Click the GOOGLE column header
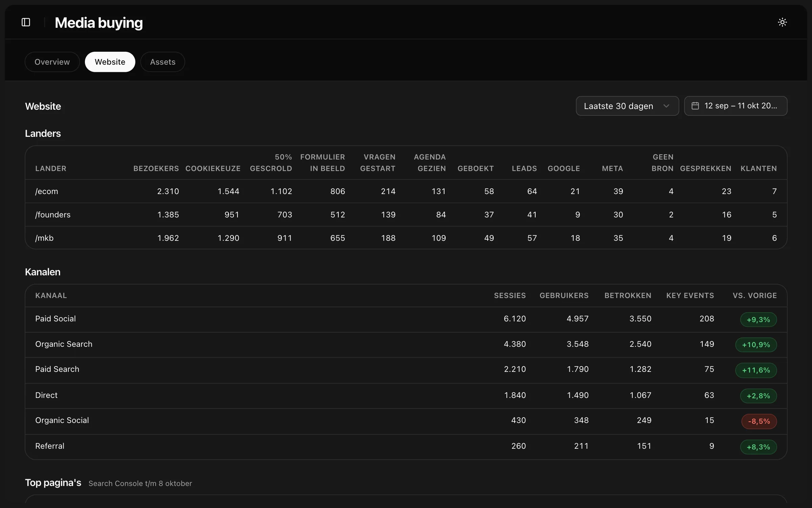 [564, 169]
